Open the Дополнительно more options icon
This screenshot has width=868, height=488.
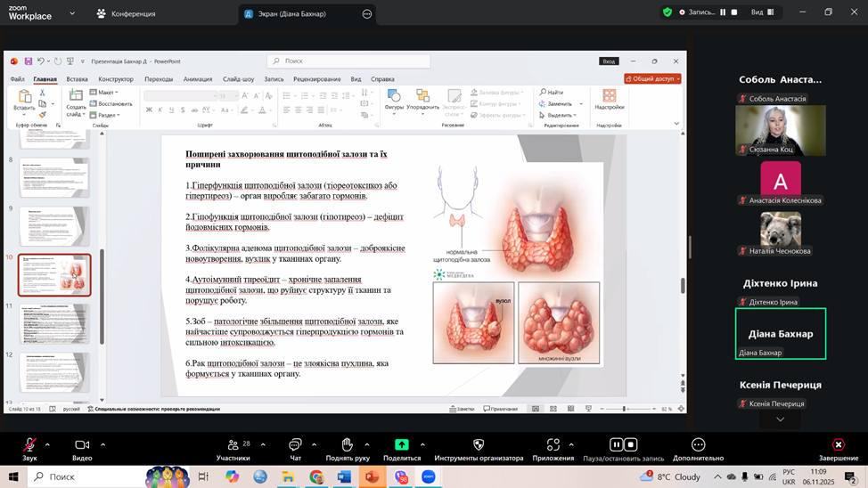[x=698, y=444]
